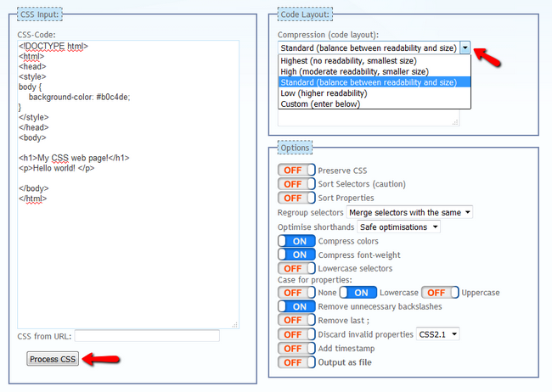Click the Compression dropdown arrow
The height and width of the screenshot is (392, 552).
click(465, 48)
